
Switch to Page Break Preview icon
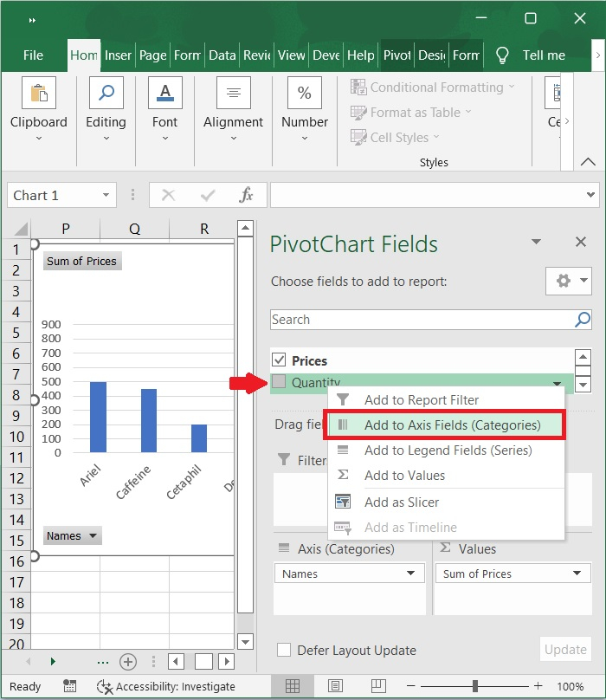click(x=378, y=686)
